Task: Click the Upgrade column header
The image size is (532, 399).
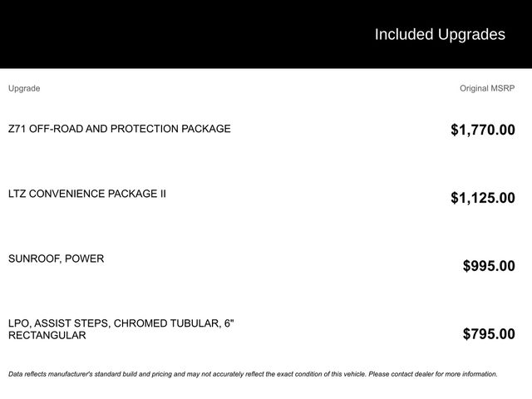Action: [24, 88]
